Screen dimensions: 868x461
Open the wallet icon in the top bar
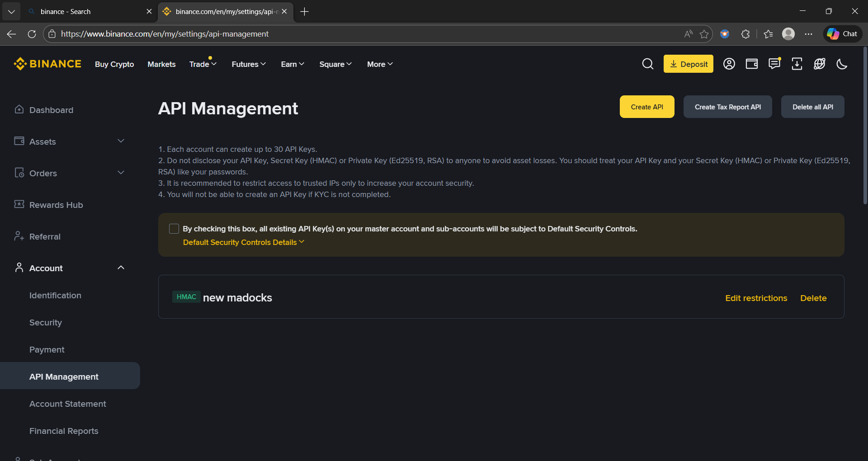pyautogui.click(x=751, y=64)
